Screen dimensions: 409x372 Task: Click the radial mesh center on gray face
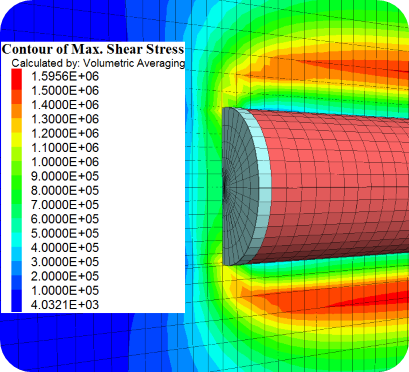224,188
